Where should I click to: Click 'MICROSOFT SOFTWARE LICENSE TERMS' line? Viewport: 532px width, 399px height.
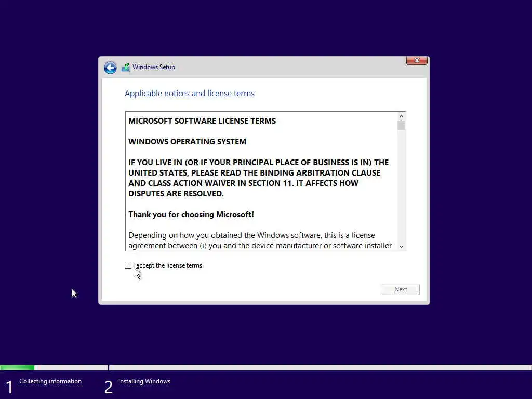click(x=202, y=121)
